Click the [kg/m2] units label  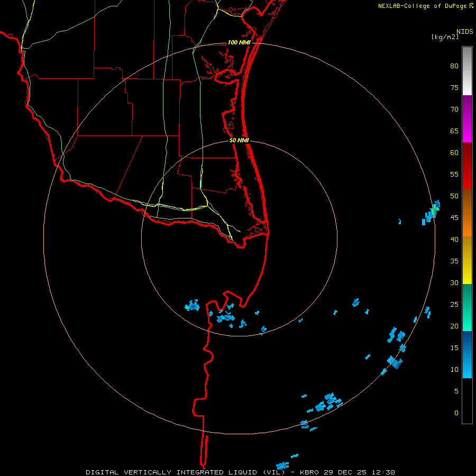(x=445, y=38)
